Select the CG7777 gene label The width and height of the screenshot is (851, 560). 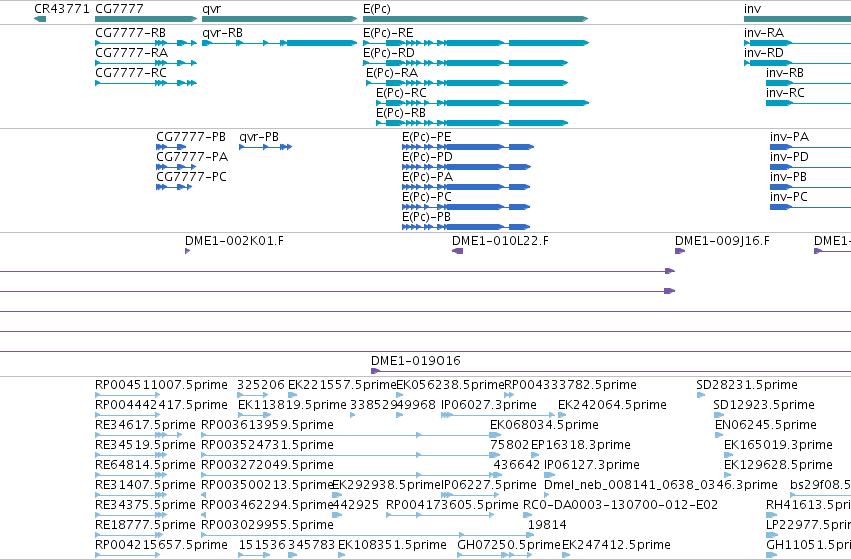click(119, 9)
